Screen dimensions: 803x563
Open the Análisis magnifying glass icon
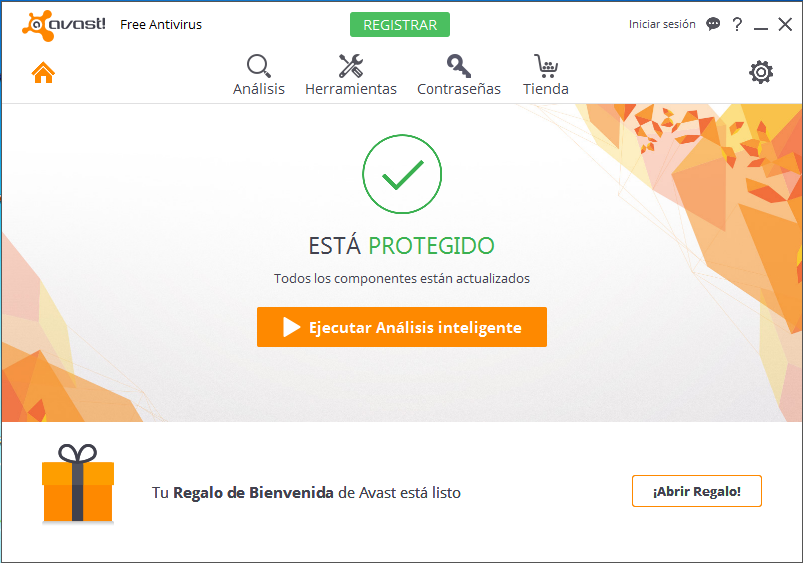(259, 66)
